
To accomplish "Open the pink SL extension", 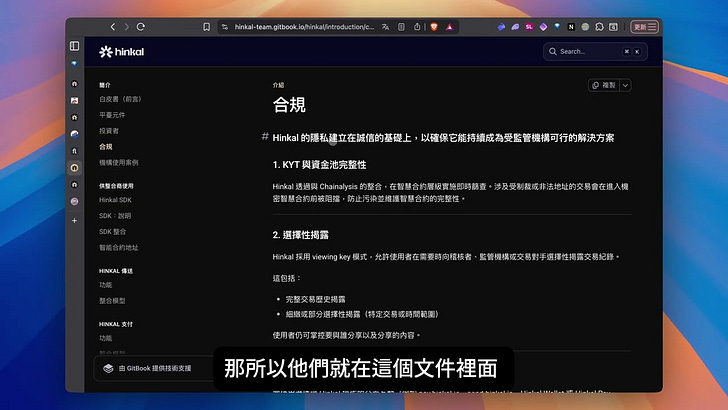I will click(x=529, y=27).
